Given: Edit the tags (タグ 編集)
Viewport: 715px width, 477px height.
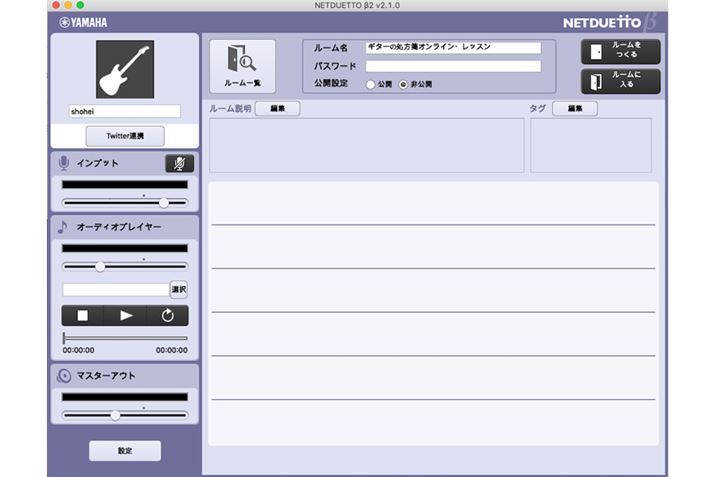Looking at the screenshot, I should click(x=575, y=109).
